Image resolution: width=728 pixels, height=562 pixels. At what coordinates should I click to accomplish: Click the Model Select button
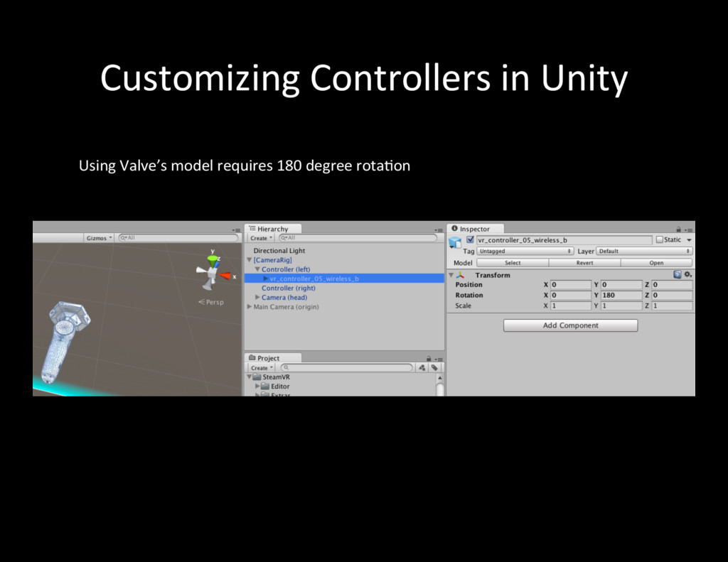tap(513, 263)
